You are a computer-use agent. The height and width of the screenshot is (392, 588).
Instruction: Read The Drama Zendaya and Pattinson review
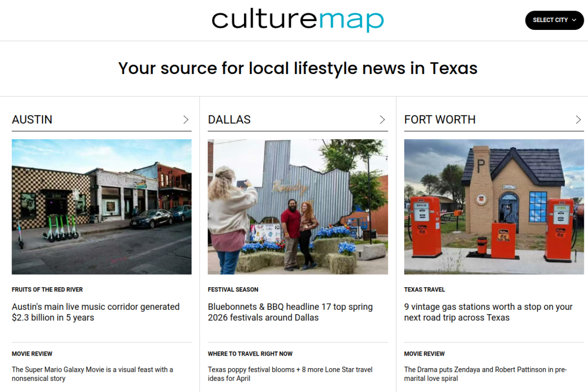coord(485,374)
